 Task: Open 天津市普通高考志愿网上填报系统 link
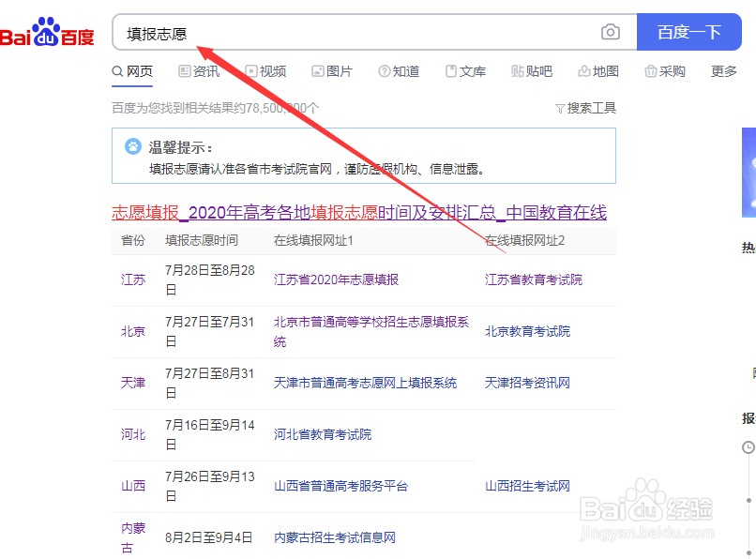[365, 383]
